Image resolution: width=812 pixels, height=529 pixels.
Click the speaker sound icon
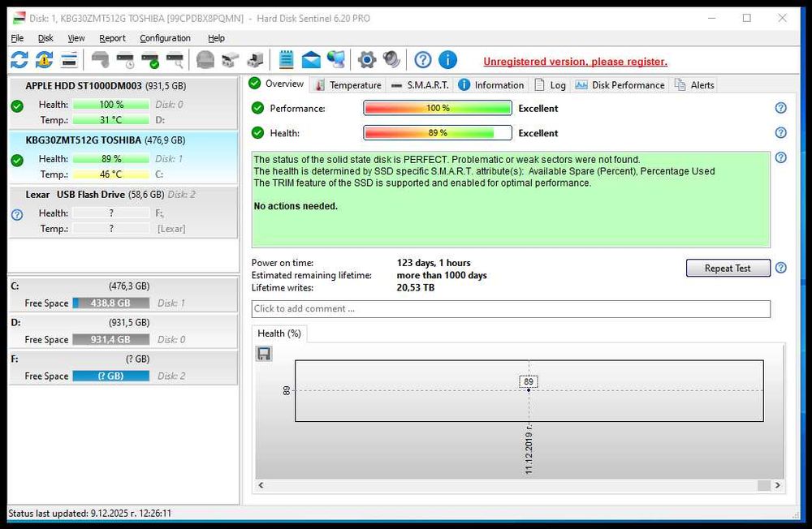(391, 60)
